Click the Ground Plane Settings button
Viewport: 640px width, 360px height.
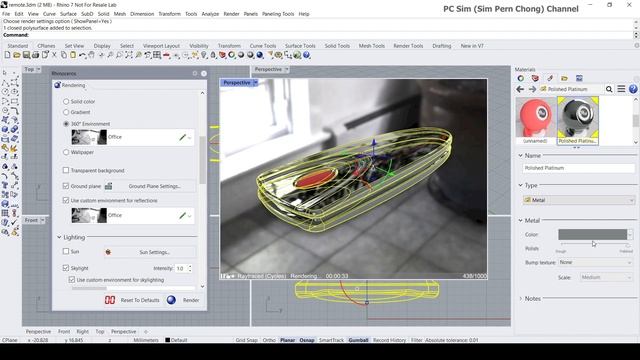155,186
